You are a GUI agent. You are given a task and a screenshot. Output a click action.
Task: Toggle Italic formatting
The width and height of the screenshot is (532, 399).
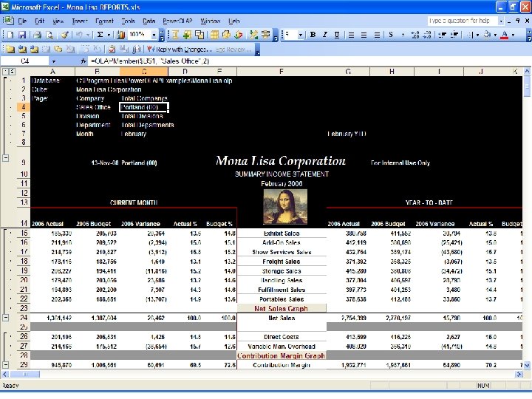[x=324, y=35]
